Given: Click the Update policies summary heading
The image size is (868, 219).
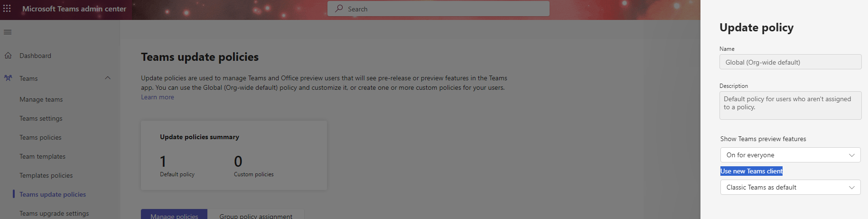Looking at the screenshot, I should 199,137.
